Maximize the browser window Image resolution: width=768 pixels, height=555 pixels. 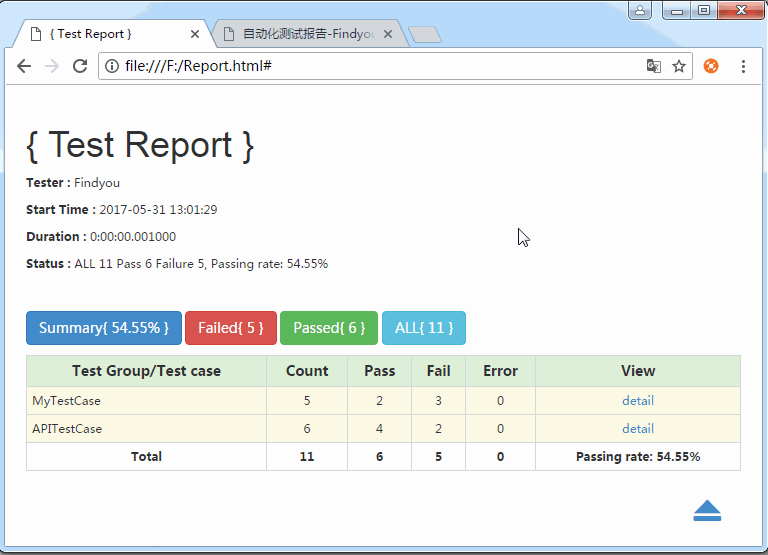tap(704, 10)
